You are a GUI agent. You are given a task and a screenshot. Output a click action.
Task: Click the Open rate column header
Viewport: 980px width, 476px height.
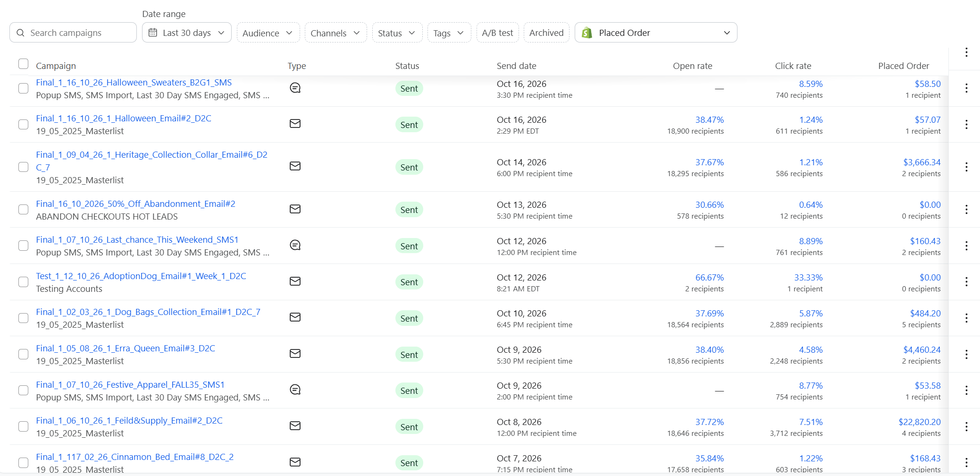click(693, 66)
